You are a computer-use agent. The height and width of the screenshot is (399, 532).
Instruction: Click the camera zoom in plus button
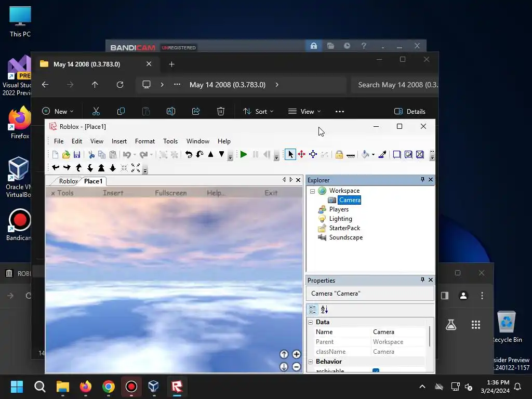click(x=296, y=354)
